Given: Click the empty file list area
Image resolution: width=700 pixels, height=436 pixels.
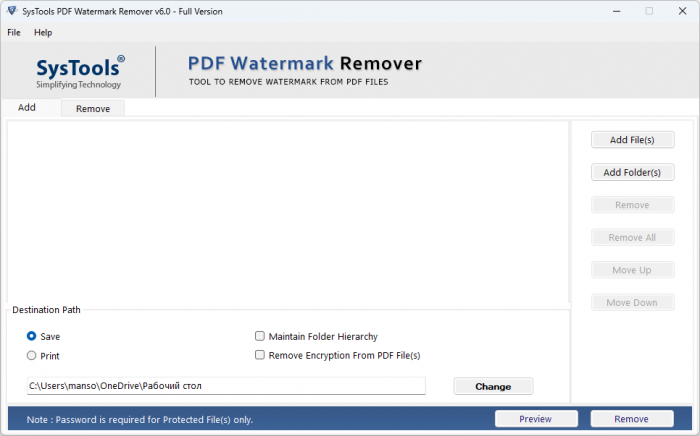Looking at the screenshot, I should (288, 212).
